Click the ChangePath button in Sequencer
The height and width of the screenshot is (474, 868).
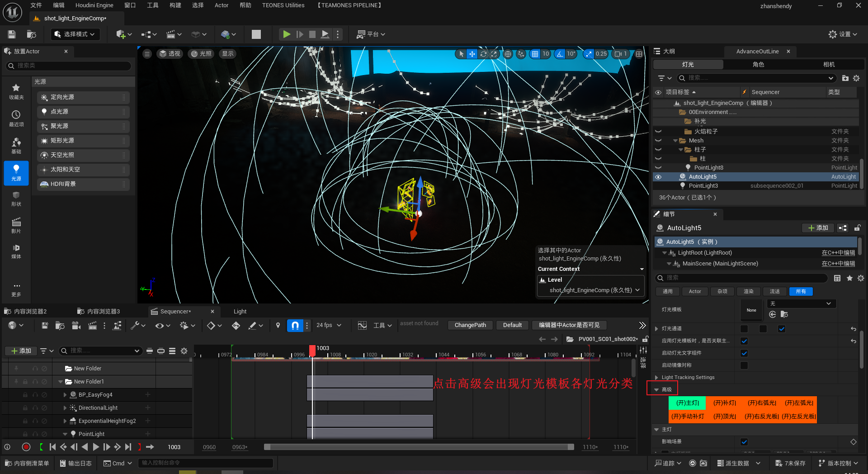click(470, 325)
